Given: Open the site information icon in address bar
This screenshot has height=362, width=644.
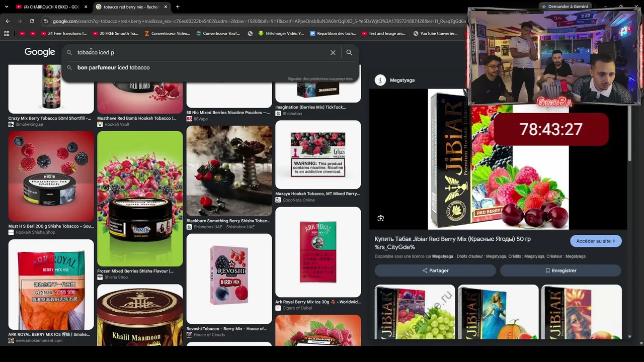Looking at the screenshot, I should click(46, 21).
